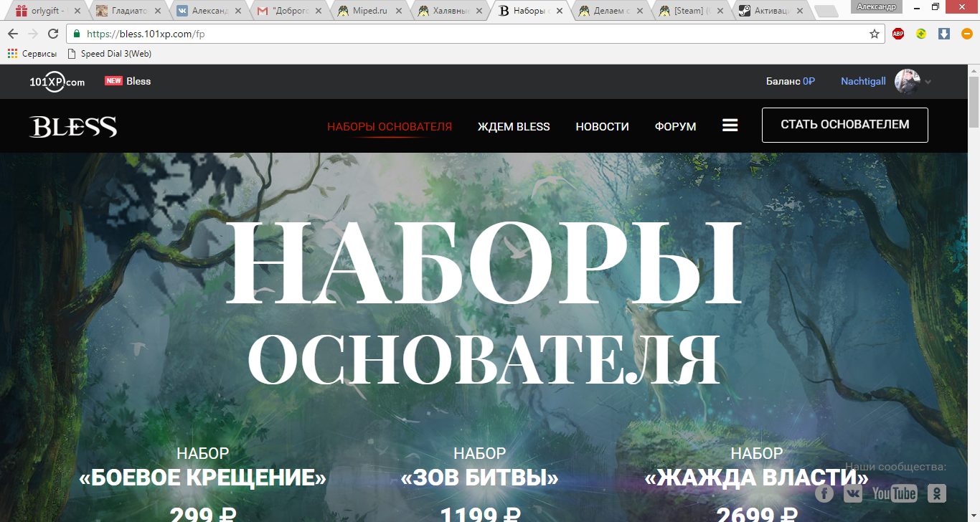The height and width of the screenshot is (522, 980).
Task: Open the Nachtigall username link
Action: click(863, 82)
